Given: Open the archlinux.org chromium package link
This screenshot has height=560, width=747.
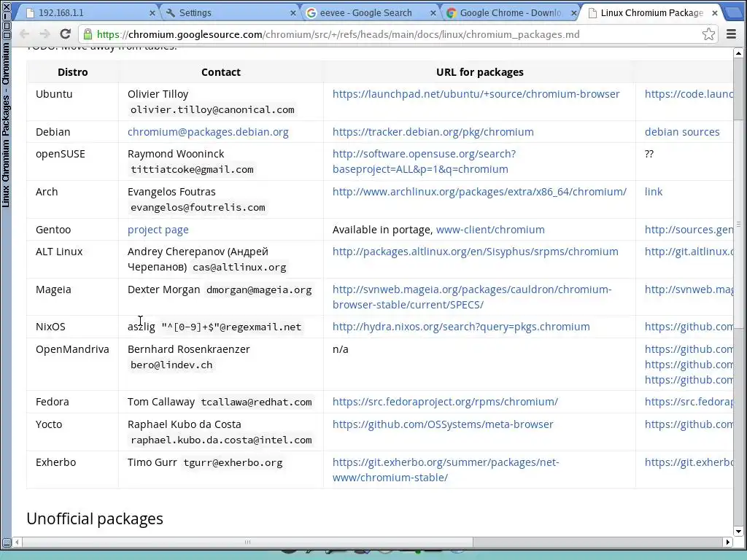Looking at the screenshot, I should click(x=479, y=192).
